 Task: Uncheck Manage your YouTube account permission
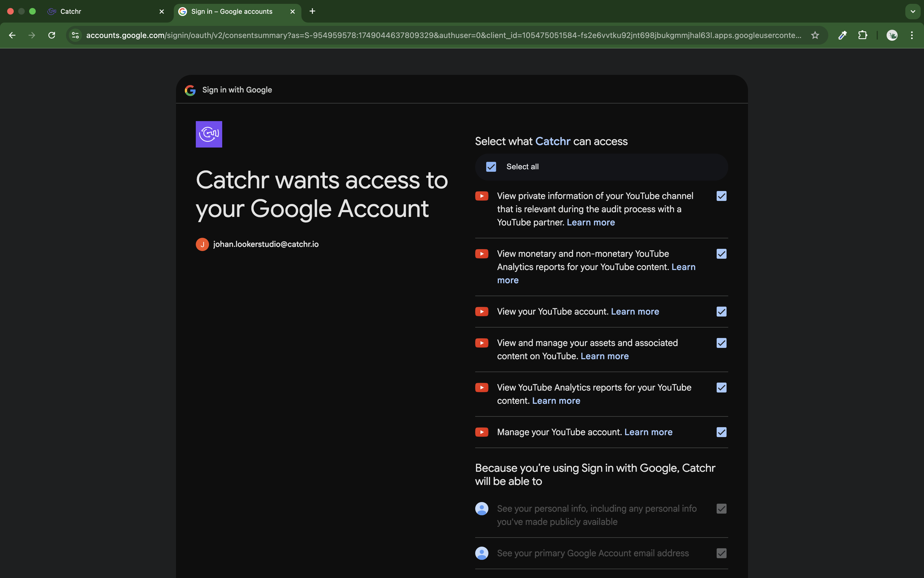[722, 432]
